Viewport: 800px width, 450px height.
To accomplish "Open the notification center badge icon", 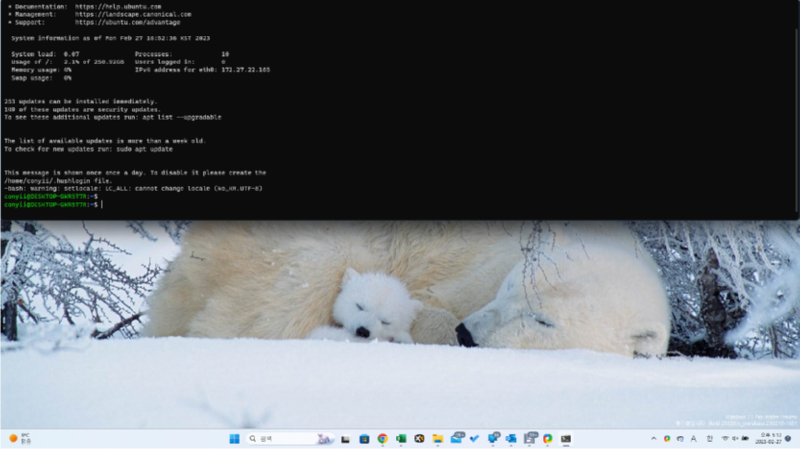I will click(x=789, y=438).
